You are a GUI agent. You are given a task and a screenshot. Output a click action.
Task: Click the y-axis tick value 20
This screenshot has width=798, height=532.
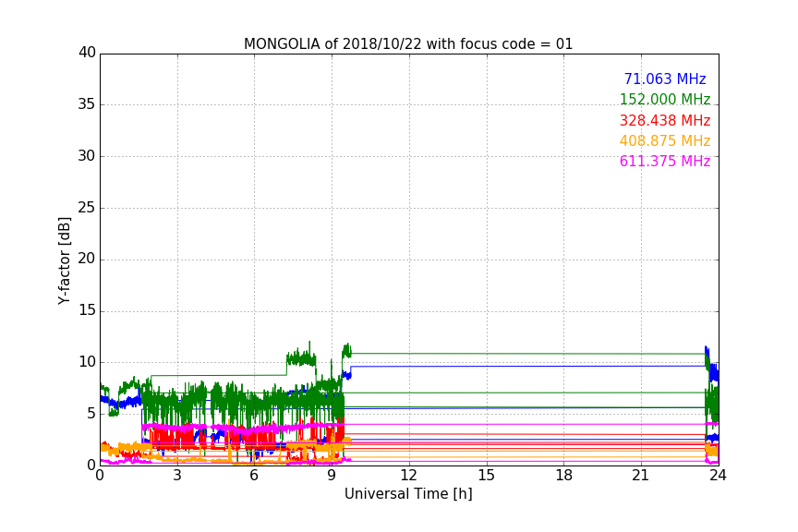click(x=87, y=259)
